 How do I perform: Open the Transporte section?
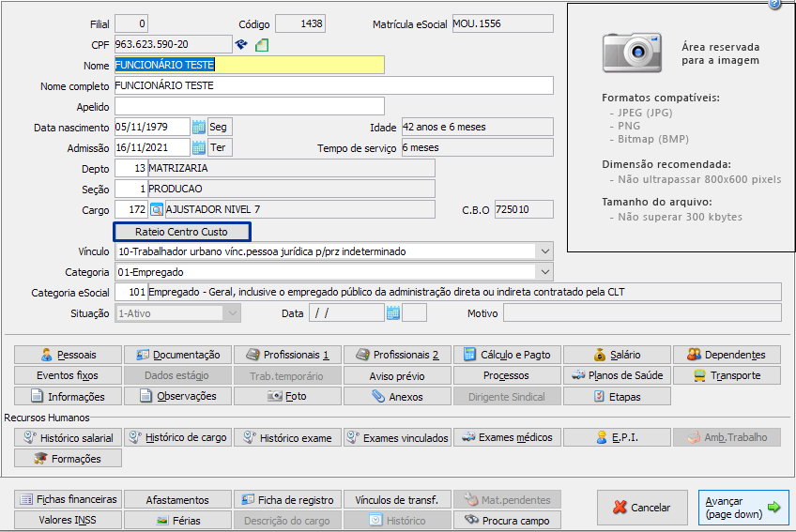(727, 375)
